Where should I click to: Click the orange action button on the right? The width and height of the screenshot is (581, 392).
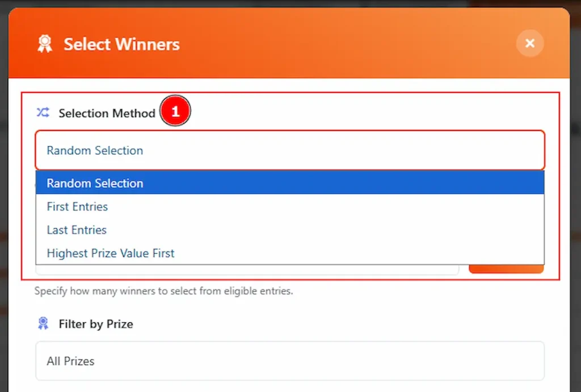pyautogui.click(x=507, y=269)
